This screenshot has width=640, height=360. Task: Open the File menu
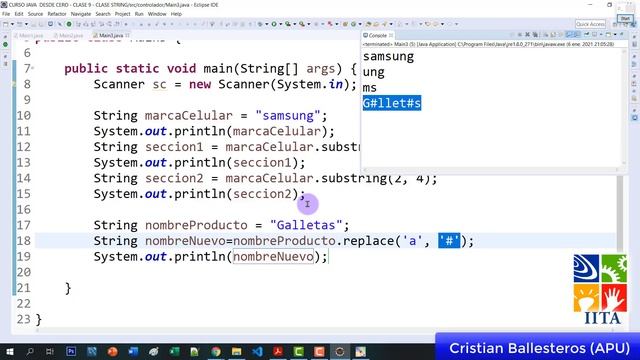coord(6,14)
